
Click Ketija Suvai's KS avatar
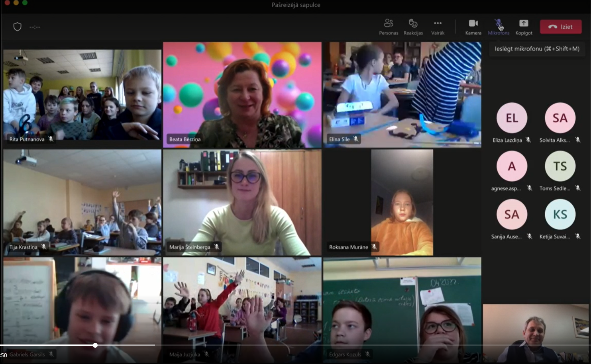point(560,214)
